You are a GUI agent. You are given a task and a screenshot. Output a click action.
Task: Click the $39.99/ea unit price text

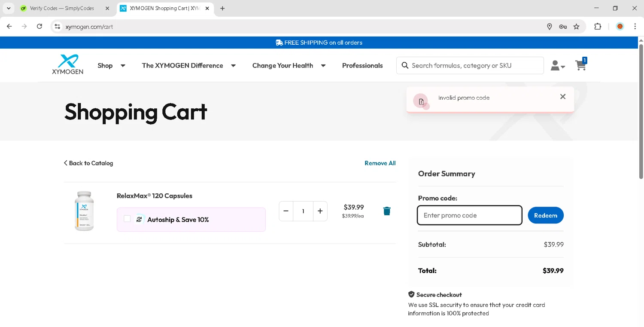pyautogui.click(x=352, y=216)
